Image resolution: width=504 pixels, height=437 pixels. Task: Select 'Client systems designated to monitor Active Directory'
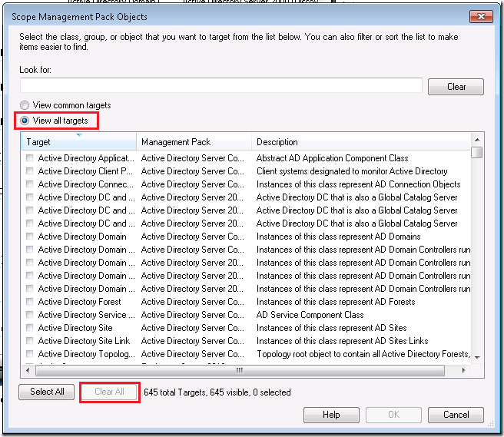352,171
